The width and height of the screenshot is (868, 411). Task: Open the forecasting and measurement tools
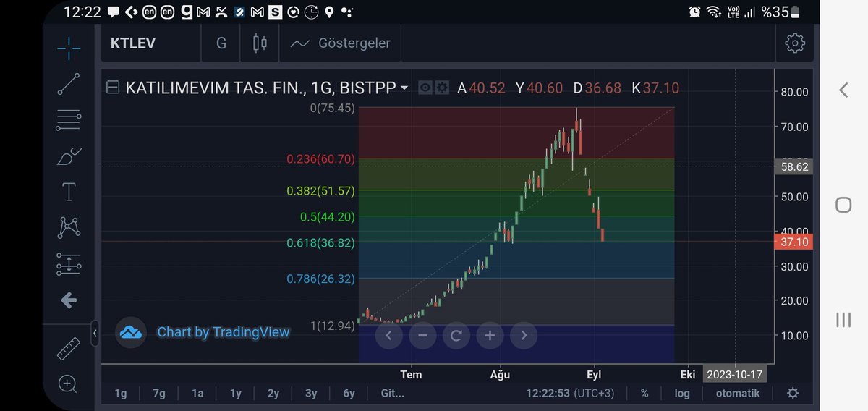tap(69, 264)
